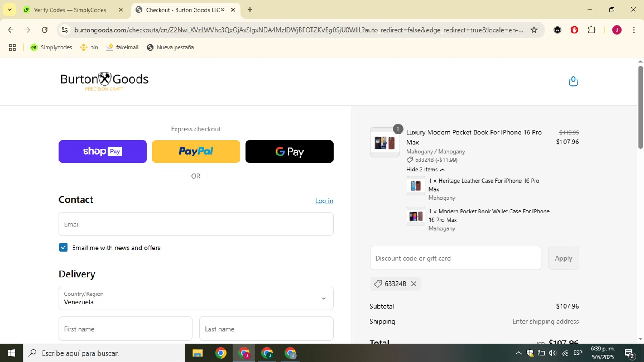Click the Burton Goods logo
The height and width of the screenshot is (362, 644).
(104, 81)
